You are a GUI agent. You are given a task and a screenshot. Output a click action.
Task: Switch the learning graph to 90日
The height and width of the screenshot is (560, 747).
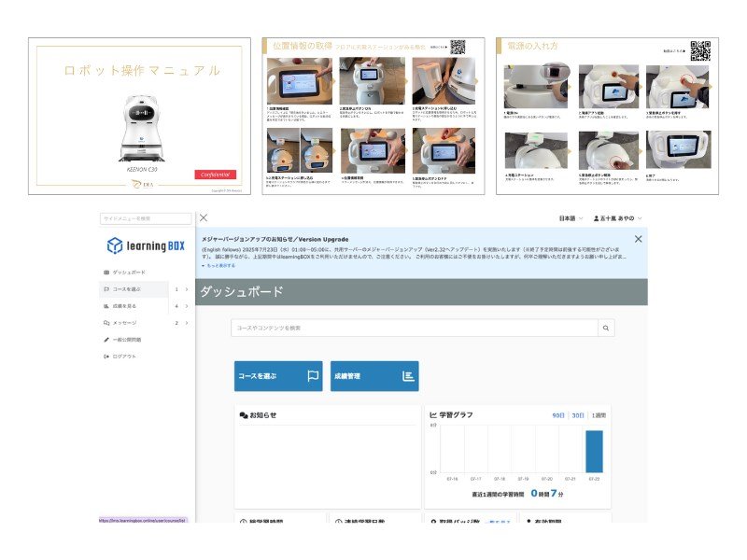558,415
